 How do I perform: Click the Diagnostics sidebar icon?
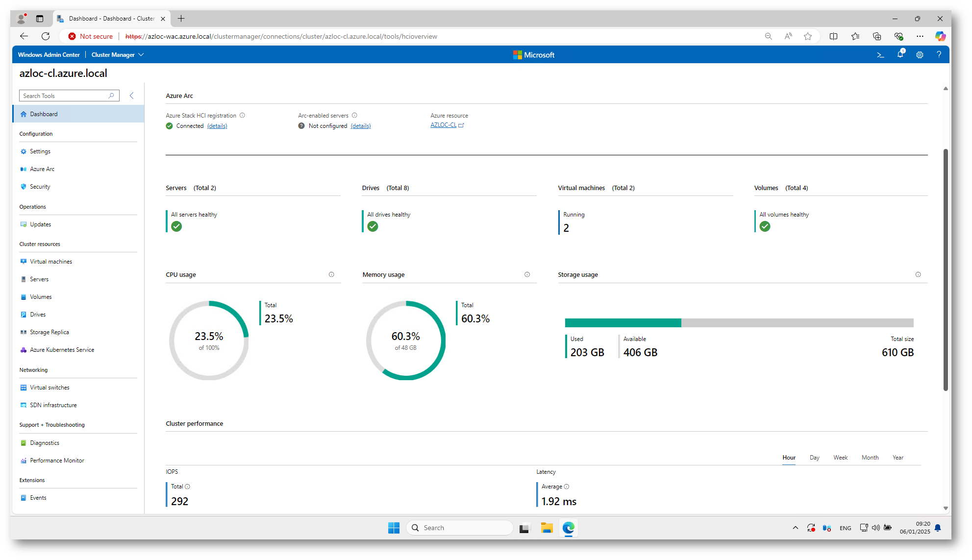tap(24, 443)
